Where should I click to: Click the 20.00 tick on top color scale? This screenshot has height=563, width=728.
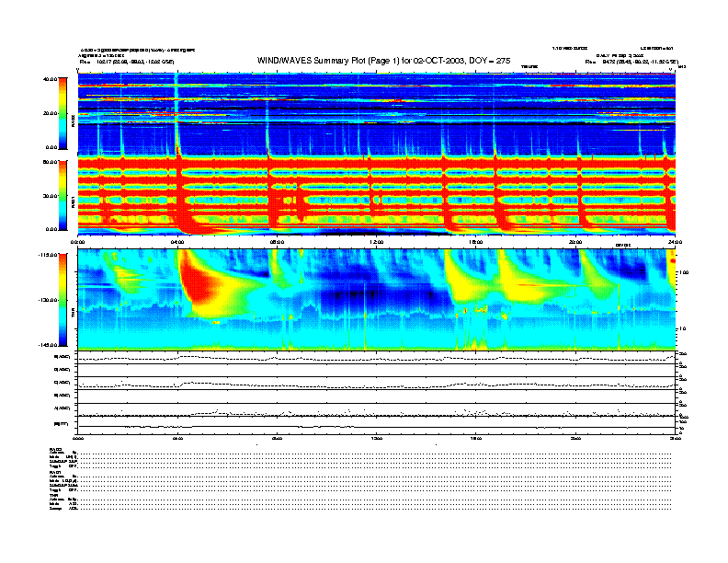[x=50, y=113]
